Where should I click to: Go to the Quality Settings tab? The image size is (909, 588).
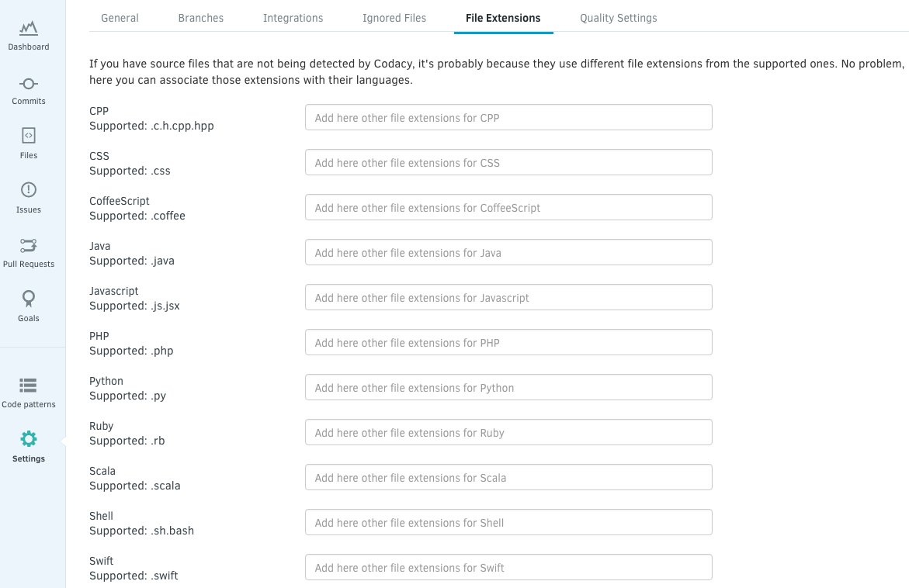pos(618,18)
